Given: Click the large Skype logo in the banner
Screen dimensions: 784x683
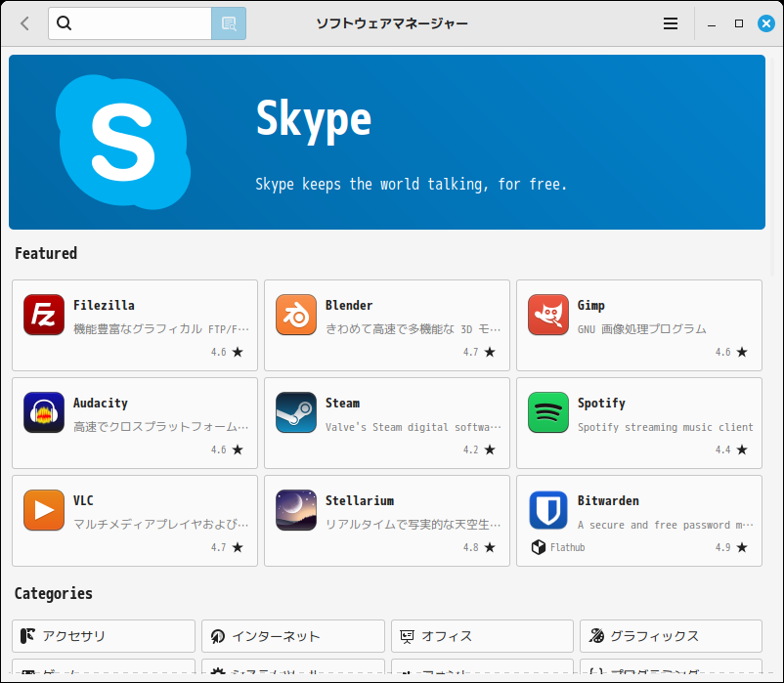Looking at the screenshot, I should pos(123,142).
